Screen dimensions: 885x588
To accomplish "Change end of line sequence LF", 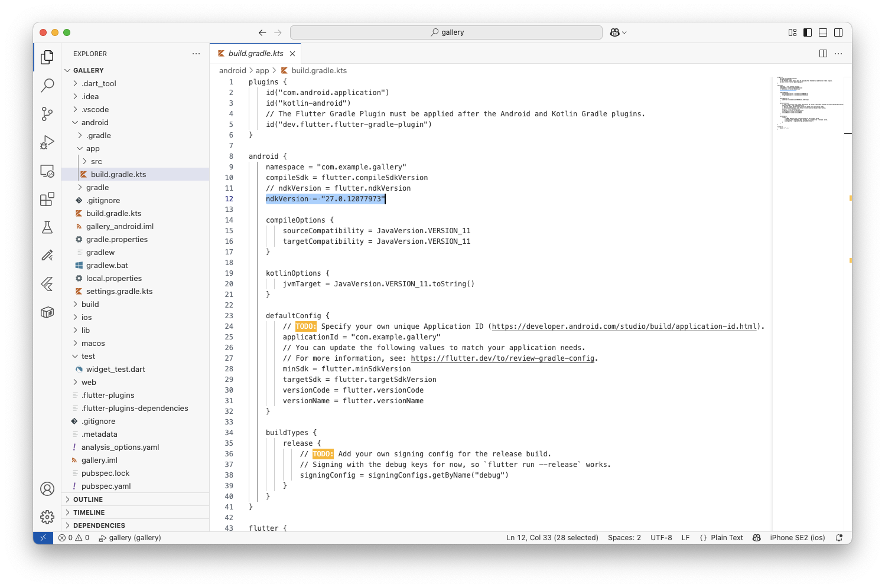I will (x=685, y=538).
